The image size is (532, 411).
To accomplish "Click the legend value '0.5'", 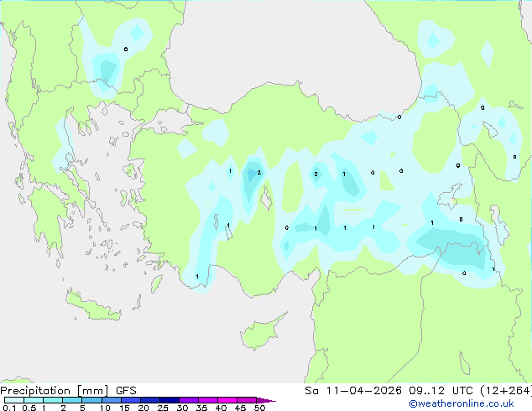I will coord(29,408).
